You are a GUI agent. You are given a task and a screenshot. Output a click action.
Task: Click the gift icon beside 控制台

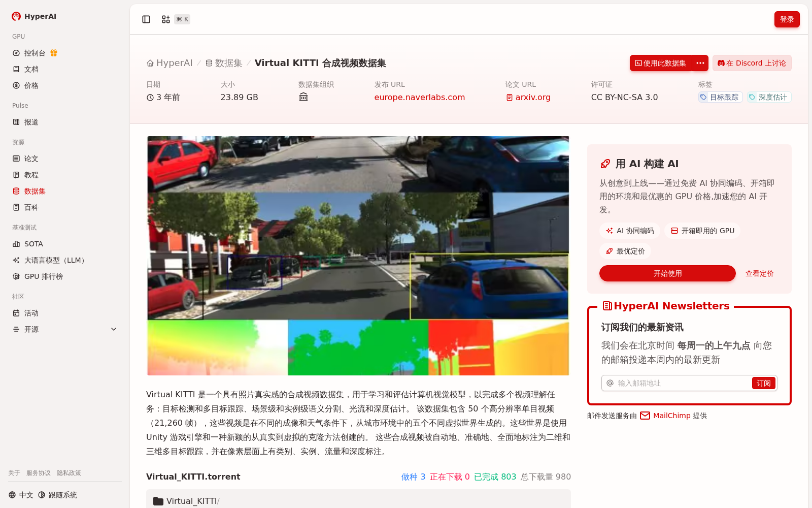pyautogui.click(x=54, y=53)
